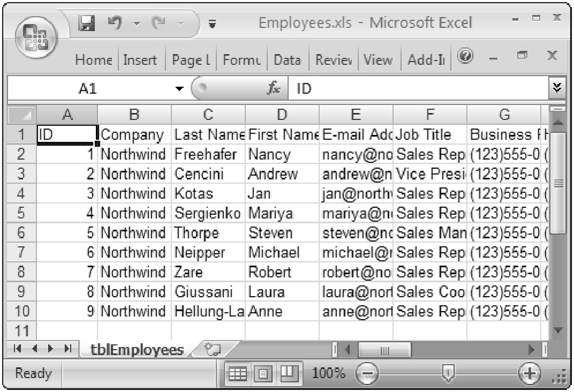This screenshot has height=392, width=574.
Task: Select the tblEmployees sheet tab
Action: (138, 350)
